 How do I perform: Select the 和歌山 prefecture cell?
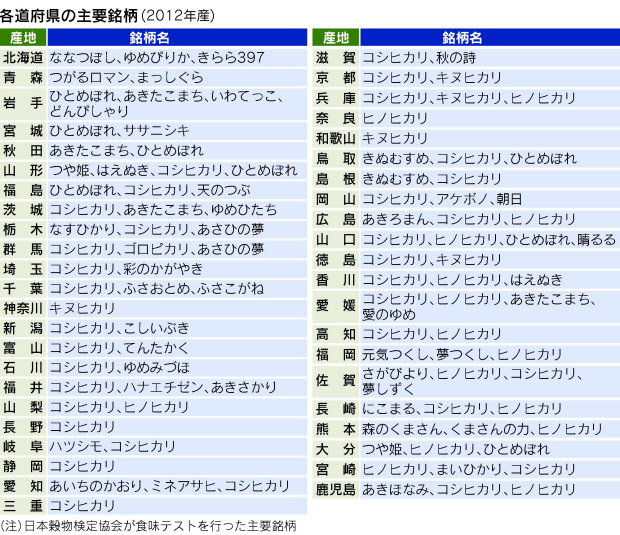click(335, 138)
